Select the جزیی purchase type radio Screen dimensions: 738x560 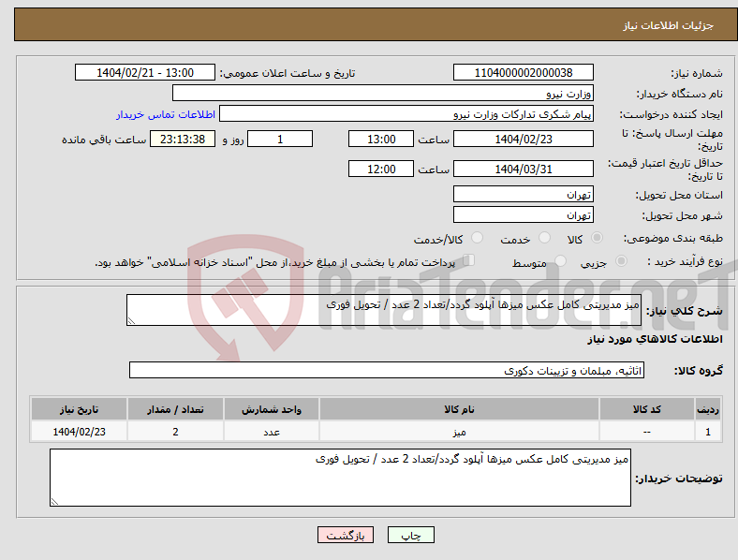tap(621, 260)
